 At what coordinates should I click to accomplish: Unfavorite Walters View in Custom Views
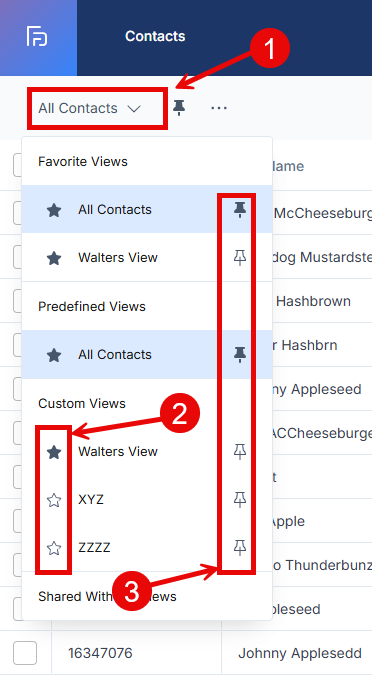54,452
